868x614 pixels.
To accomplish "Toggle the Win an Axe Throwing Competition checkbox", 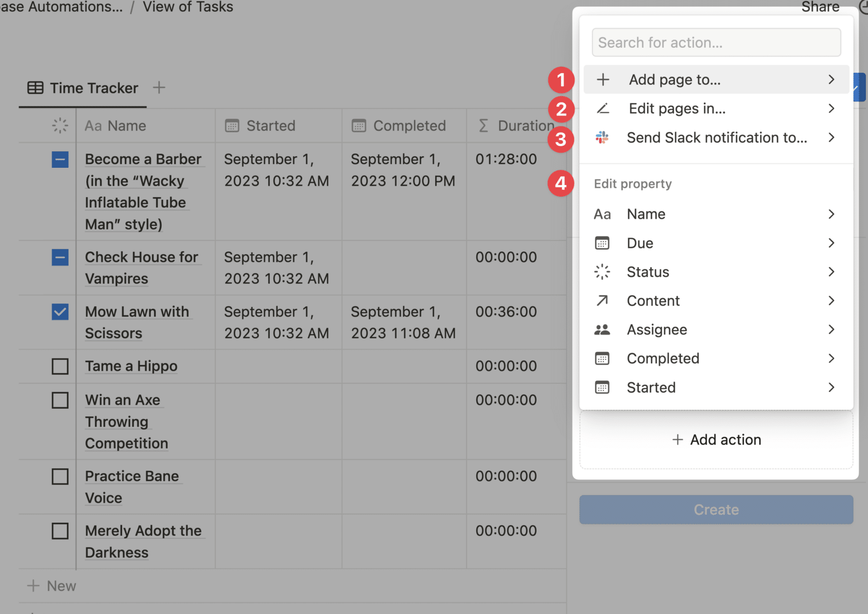I will [x=60, y=400].
